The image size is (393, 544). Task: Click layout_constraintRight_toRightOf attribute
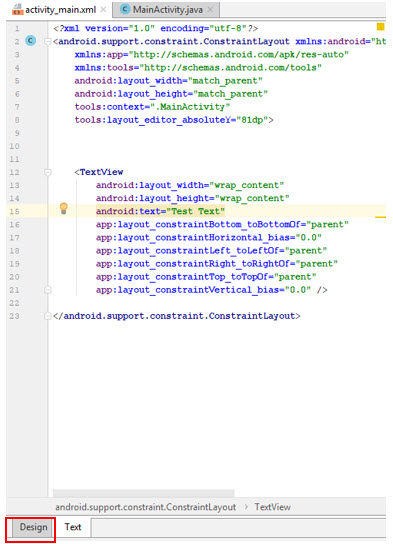(x=217, y=264)
